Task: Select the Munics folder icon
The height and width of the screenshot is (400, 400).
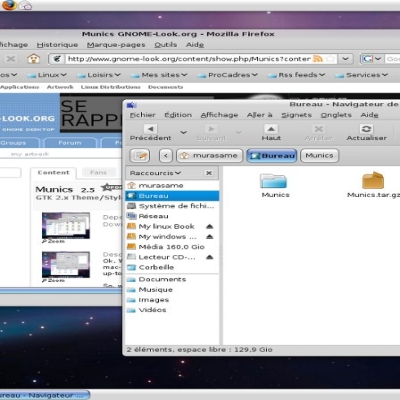Action: [274, 181]
